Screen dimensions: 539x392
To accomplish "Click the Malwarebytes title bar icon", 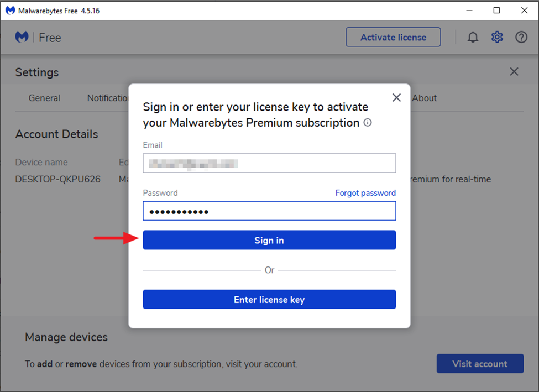I will tap(10, 11).
